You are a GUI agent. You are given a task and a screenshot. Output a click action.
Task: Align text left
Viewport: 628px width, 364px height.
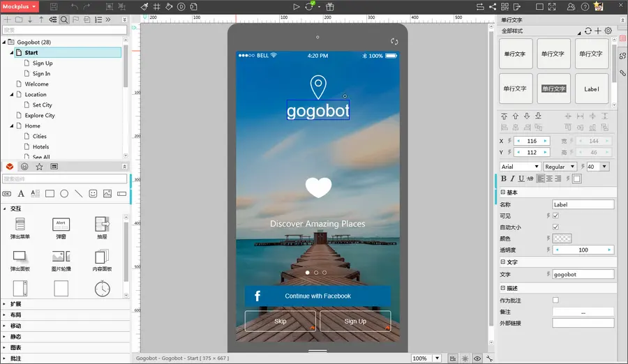[x=541, y=179]
